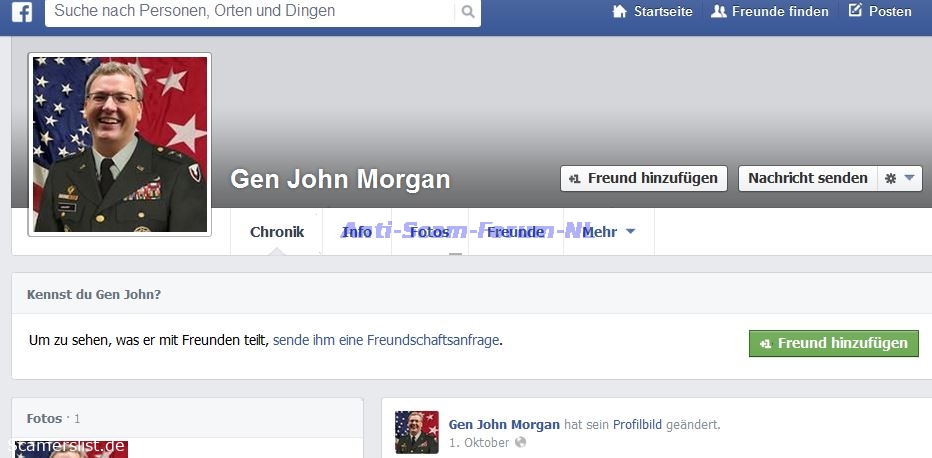Click the small post avatar thumbnail
The width and height of the screenshot is (932, 458).
pos(416,432)
